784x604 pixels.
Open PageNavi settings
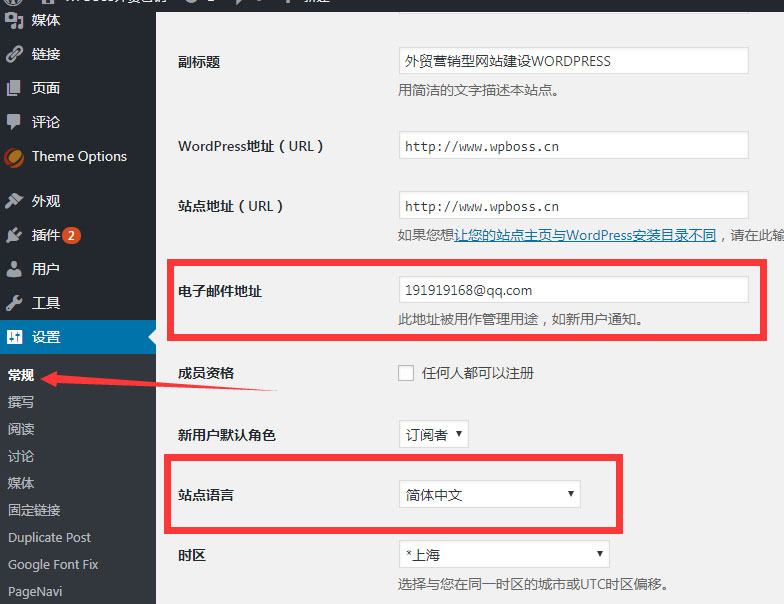coord(35,592)
